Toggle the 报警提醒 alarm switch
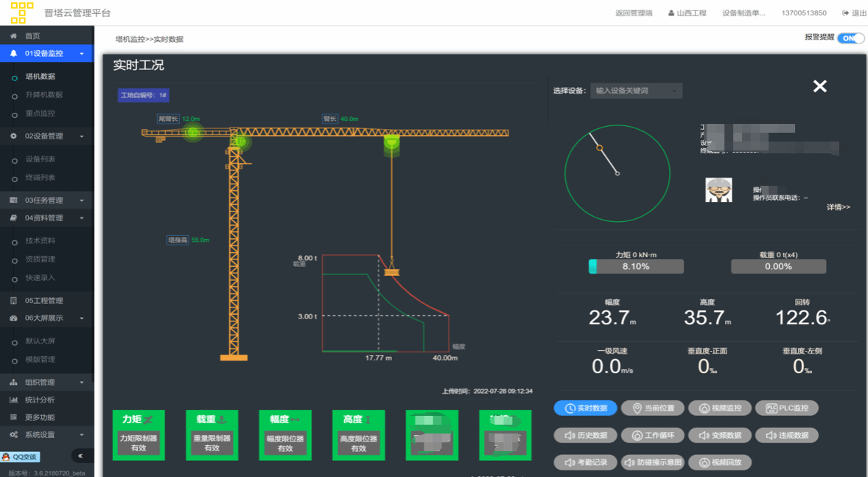The height and width of the screenshot is (477, 868). 850,38
